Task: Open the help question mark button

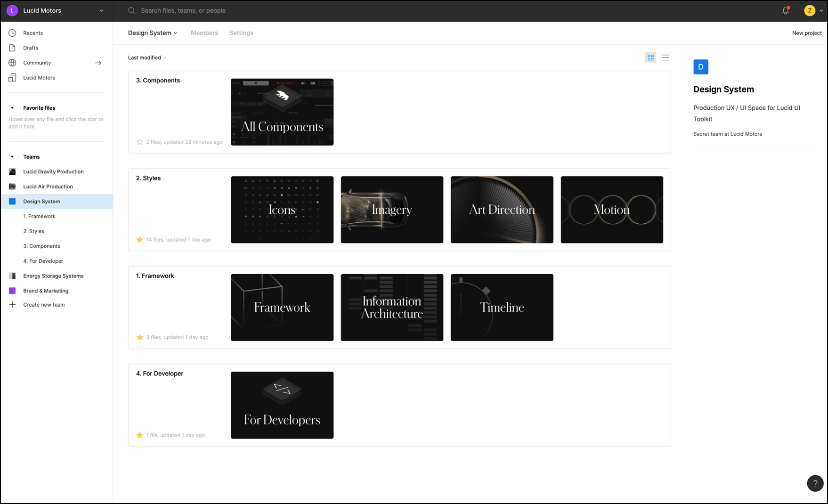Action: click(x=815, y=483)
